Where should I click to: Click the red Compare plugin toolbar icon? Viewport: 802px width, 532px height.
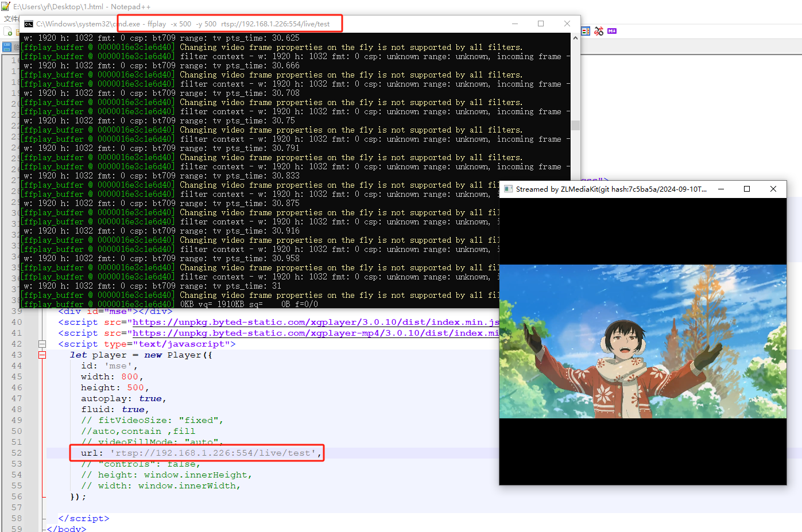click(x=599, y=31)
